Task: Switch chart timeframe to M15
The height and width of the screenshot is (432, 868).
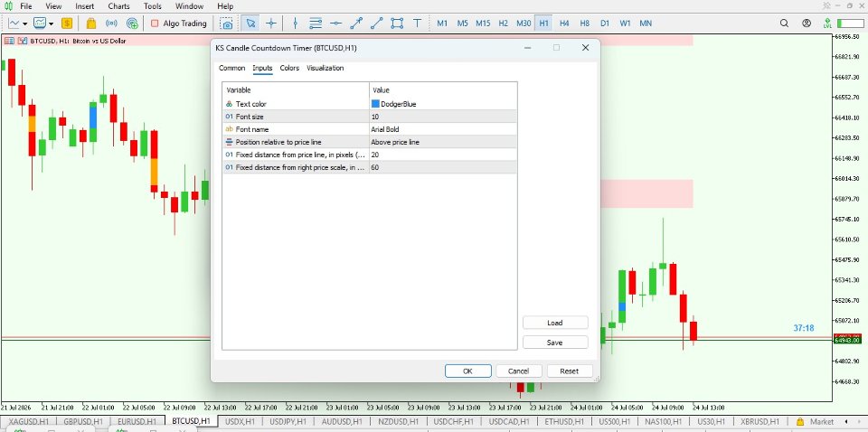Action: click(x=483, y=23)
